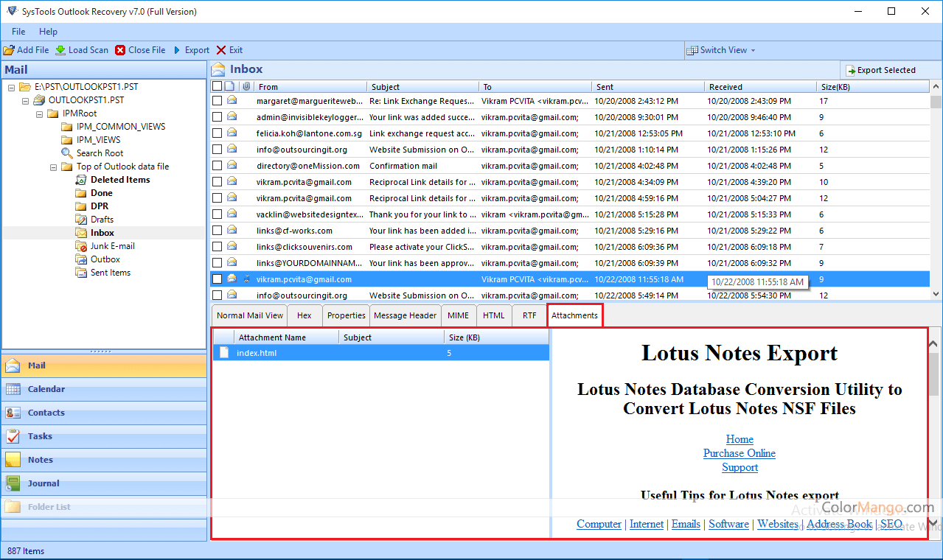Open the Switch View dropdown

click(722, 50)
